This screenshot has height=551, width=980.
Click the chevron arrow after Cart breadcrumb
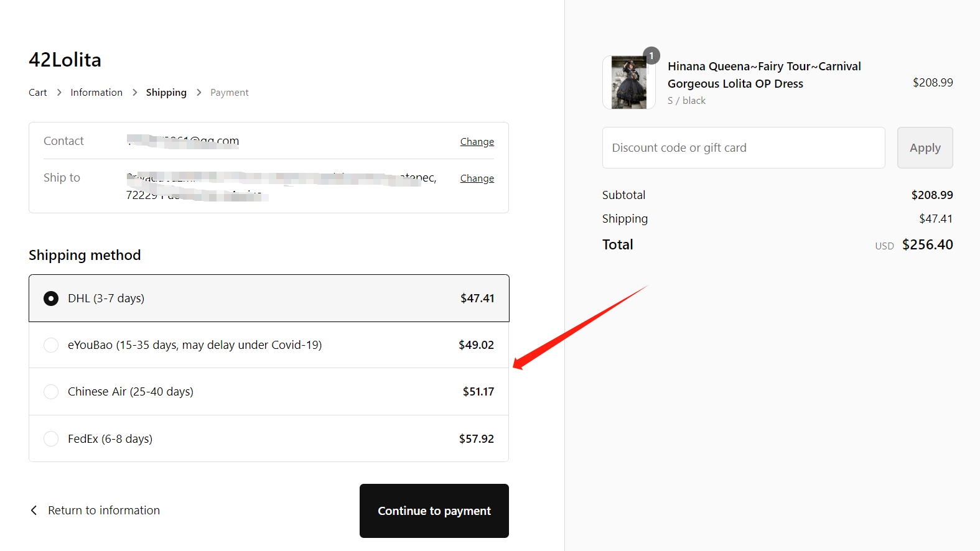(59, 93)
